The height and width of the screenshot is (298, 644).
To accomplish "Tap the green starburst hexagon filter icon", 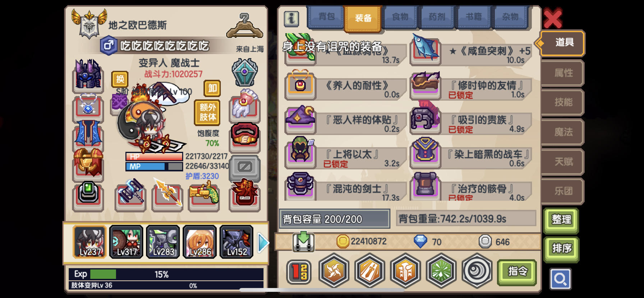I will tap(441, 271).
